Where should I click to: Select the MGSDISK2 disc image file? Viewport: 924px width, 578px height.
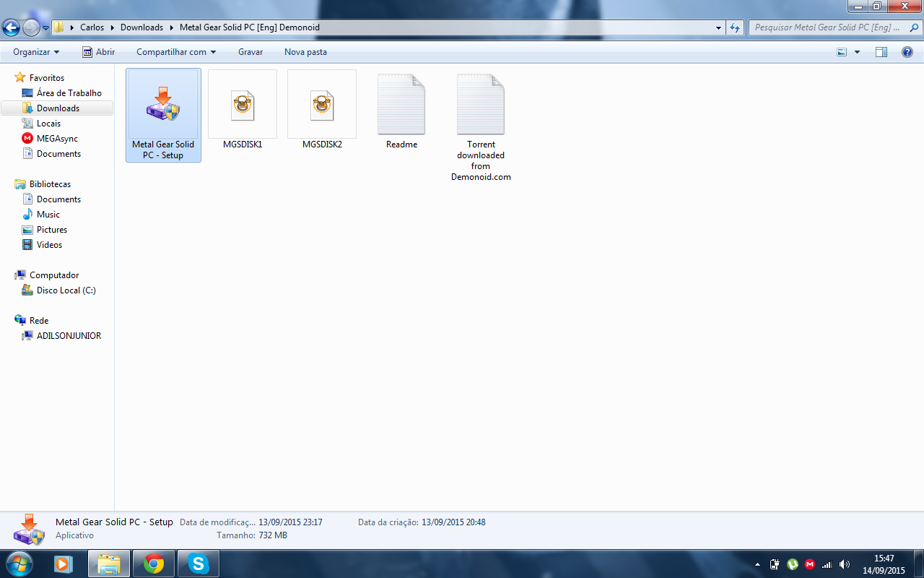(x=322, y=110)
